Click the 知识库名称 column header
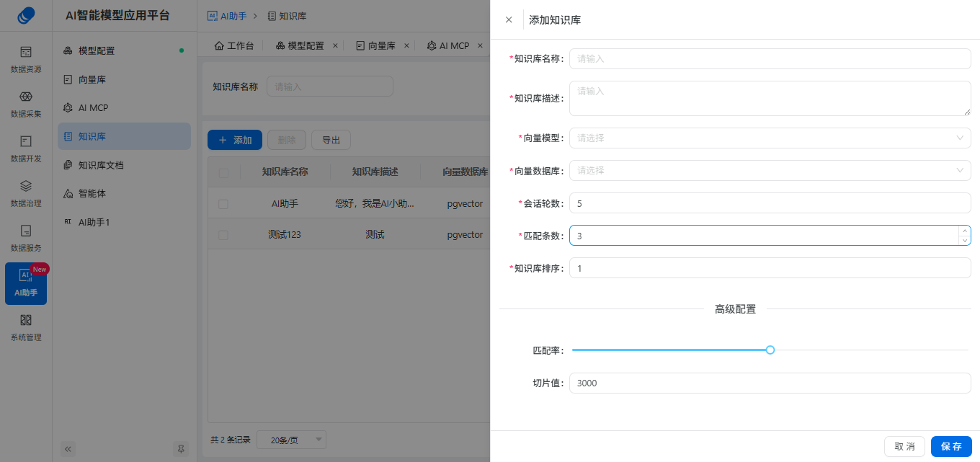This screenshot has height=462, width=980. (285, 172)
